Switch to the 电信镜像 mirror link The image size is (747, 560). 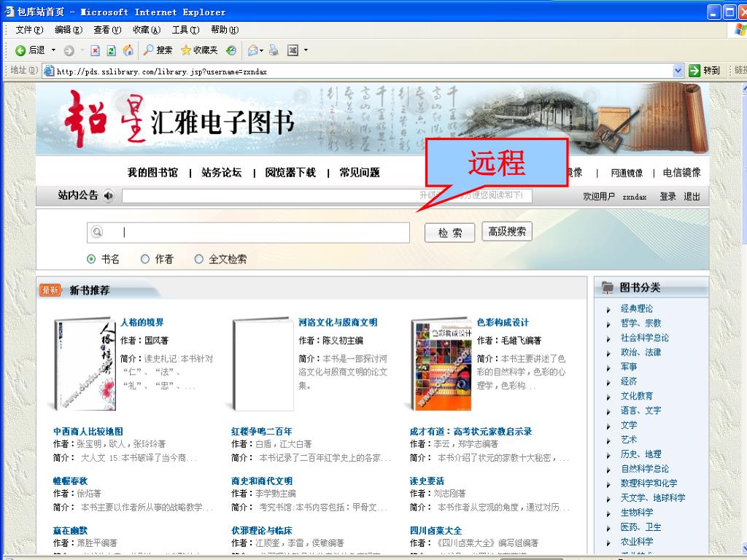[682, 172]
